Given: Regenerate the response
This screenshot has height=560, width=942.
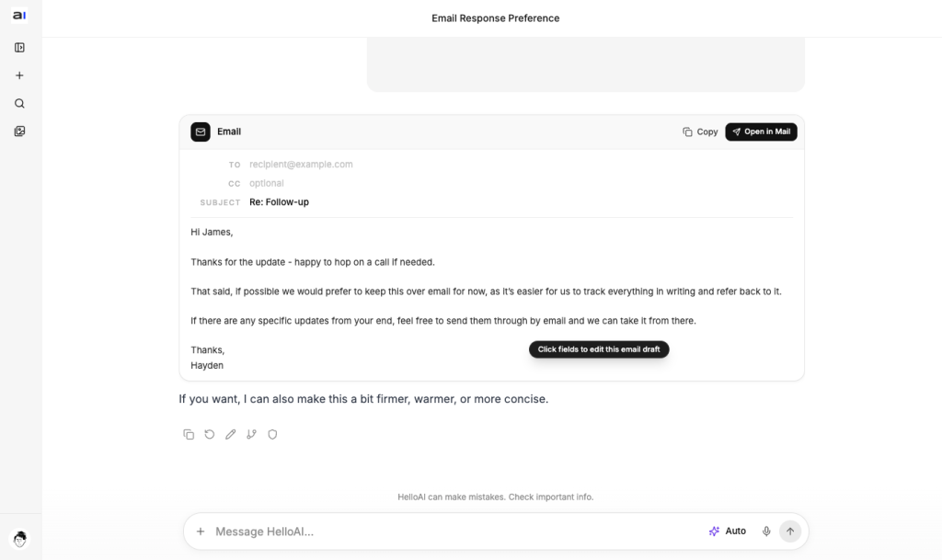Looking at the screenshot, I should tap(209, 435).
